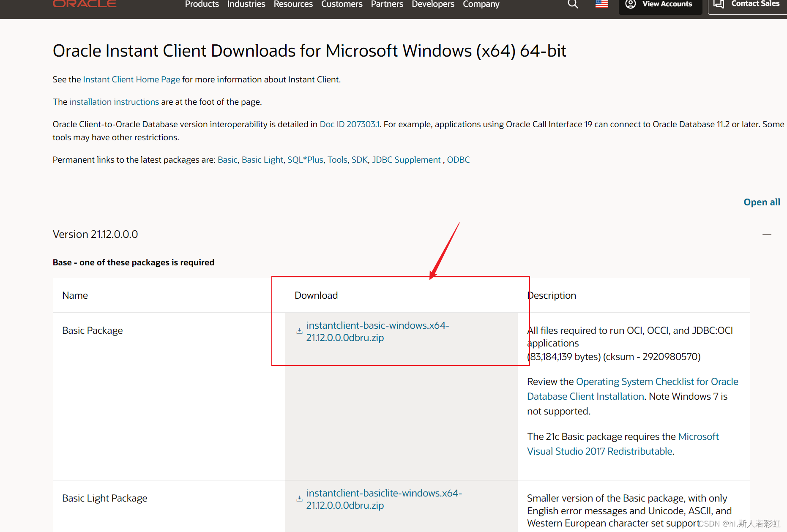This screenshot has width=787, height=532.
Task: Open the search magnifier icon
Action: pos(573,4)
